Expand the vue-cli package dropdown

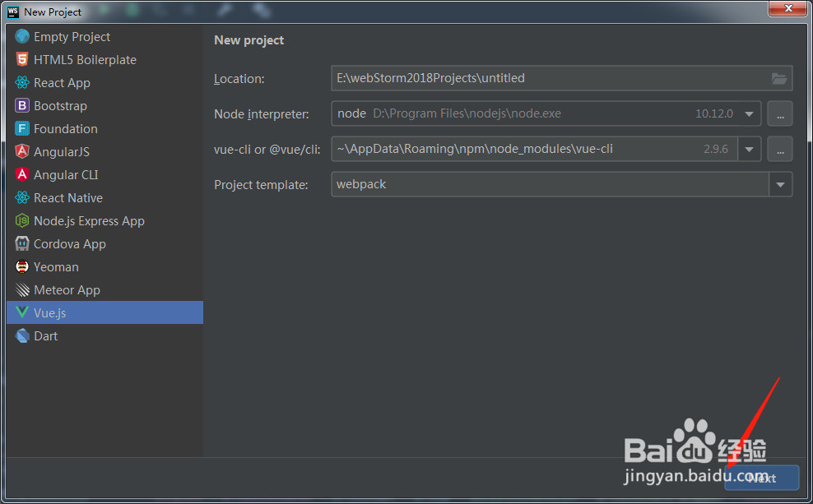point(749,149)
